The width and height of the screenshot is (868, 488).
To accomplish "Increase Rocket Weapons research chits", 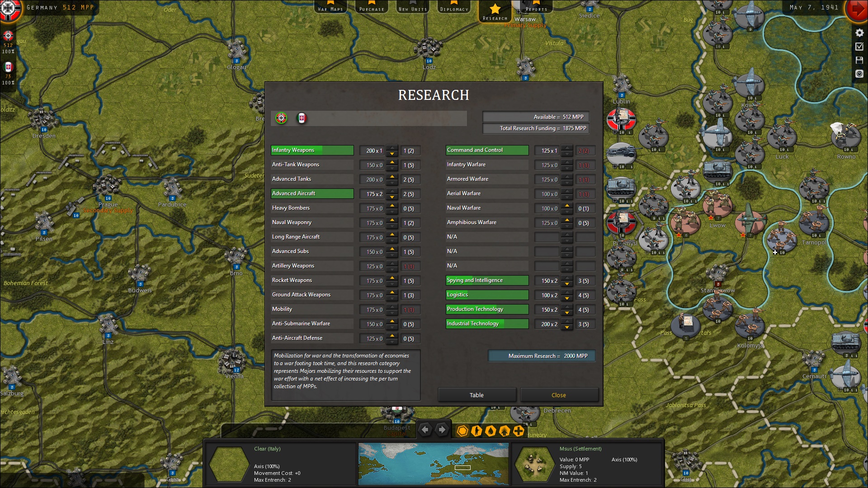I will coord(392,278).
